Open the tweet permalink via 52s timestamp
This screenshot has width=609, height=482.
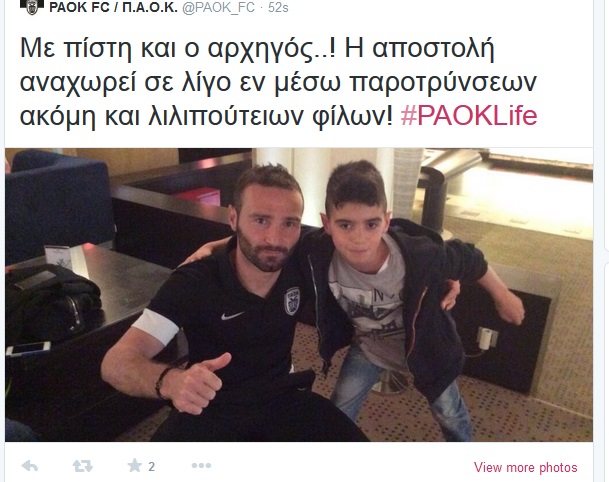tap(278, 7)
